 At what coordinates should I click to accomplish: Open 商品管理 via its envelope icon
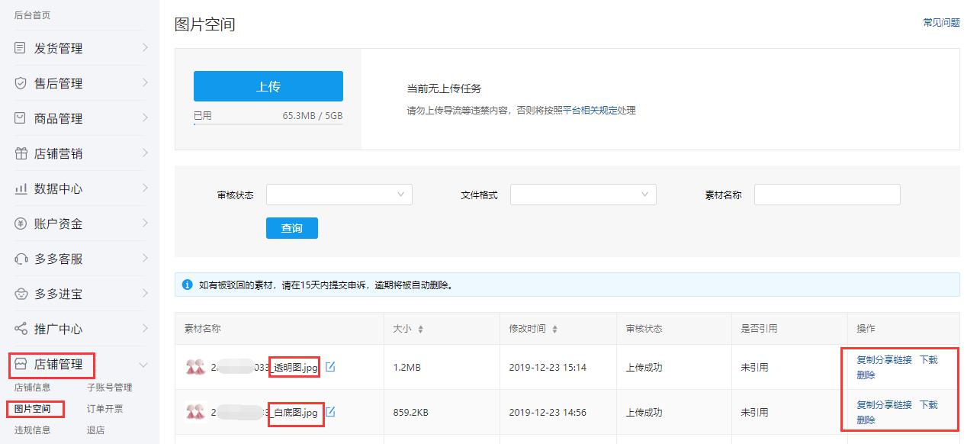(19, 117)
